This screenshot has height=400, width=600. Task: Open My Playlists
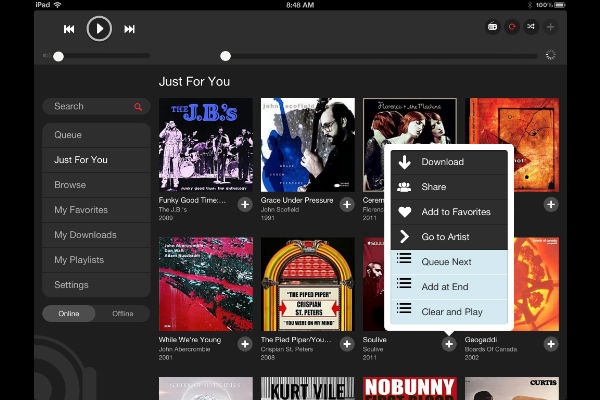coord(96,260)
